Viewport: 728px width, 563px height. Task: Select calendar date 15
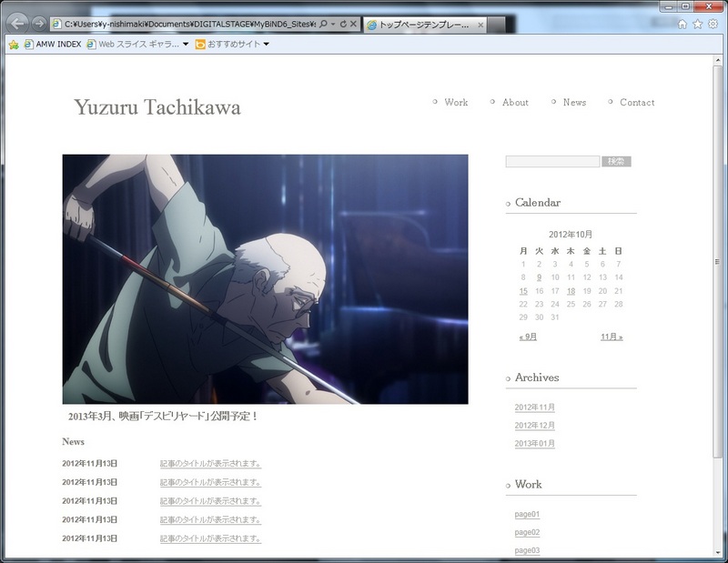pyautogui.click(x=523, y=291)
